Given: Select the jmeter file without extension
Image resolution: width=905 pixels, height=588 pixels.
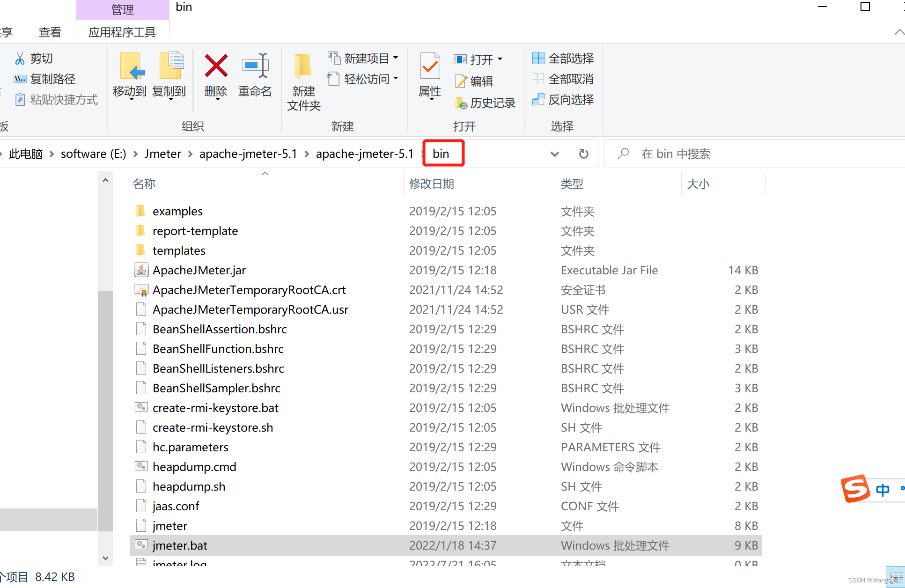Looking at the screenshot, I should tap(170, 526).
